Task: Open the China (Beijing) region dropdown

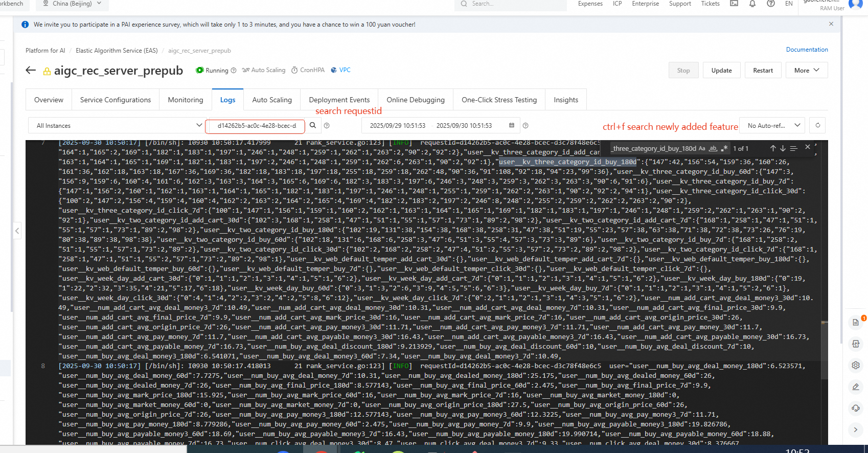Action: pyautogui.click(x=72, y=4)
